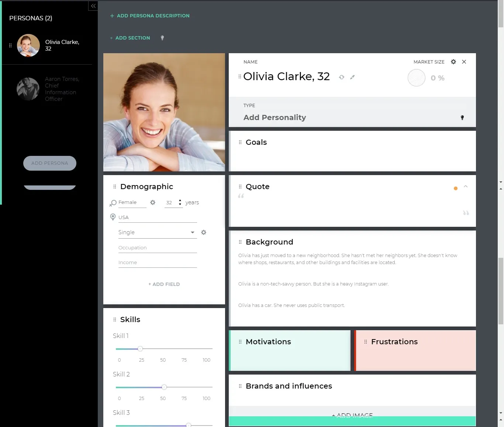This screenshot has width=504, height=427.
Task: Click the Occupation input field
Action: [x=158, y=248]
